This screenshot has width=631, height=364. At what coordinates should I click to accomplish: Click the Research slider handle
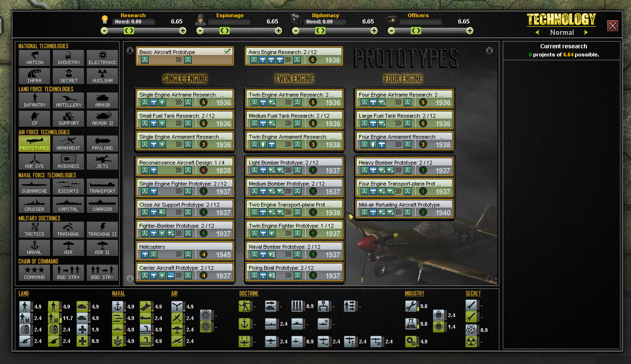129,31
